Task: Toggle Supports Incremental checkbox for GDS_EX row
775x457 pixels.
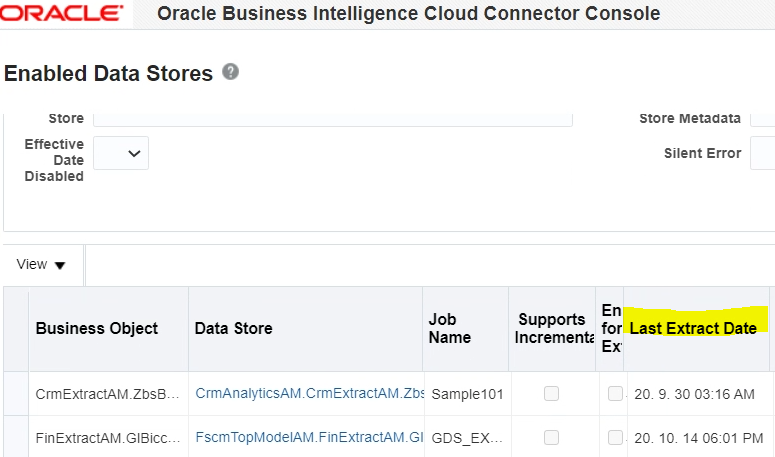Action: tap(551, 437)
